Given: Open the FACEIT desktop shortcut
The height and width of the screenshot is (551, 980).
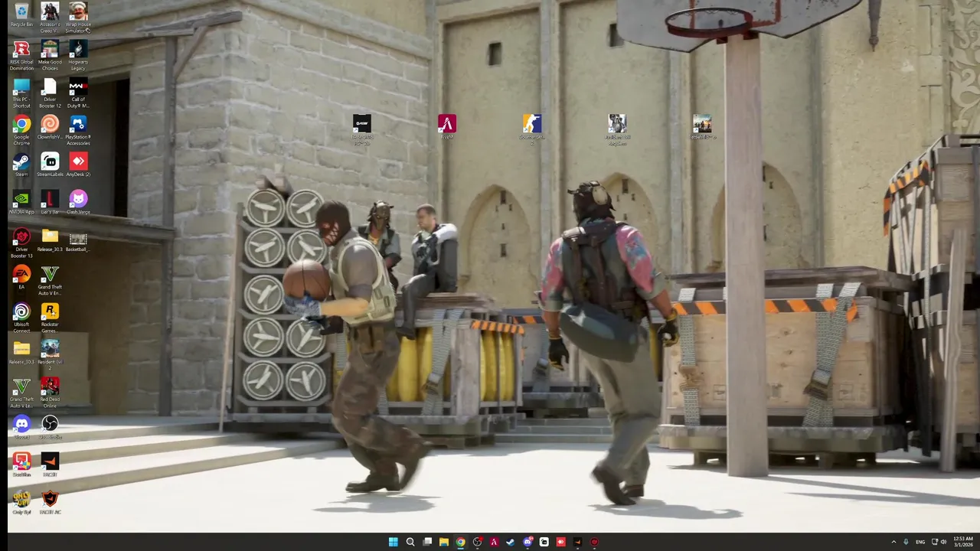Looking at the screenshot, I should (50, 465).
